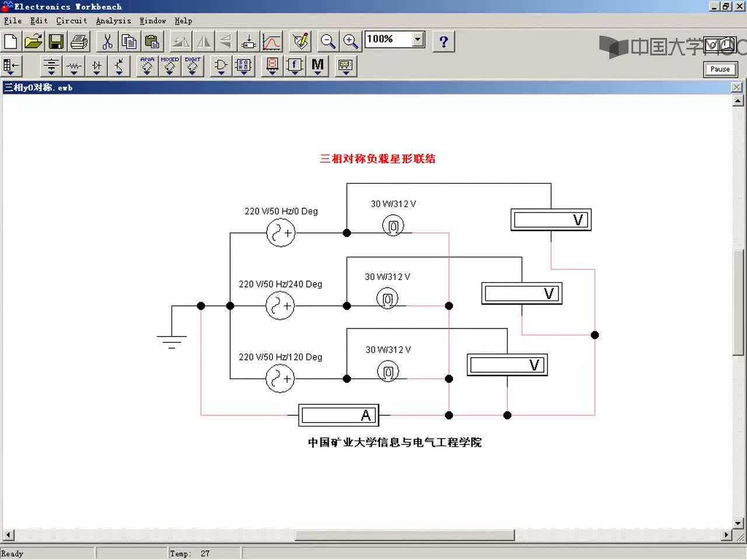Open the analysis graphs display
The height and width of the screenshot is (560, 747).
pyautogui.click(x=271, y=41)
